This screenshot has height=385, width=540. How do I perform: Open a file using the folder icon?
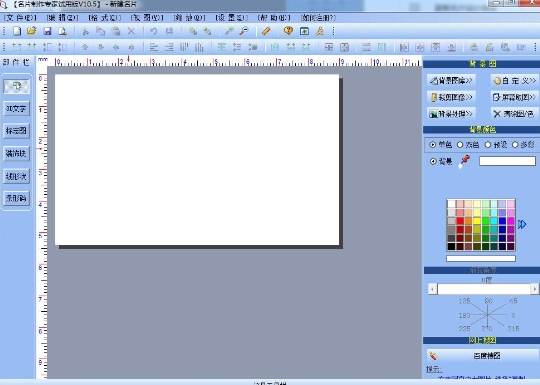click(32, 31)
